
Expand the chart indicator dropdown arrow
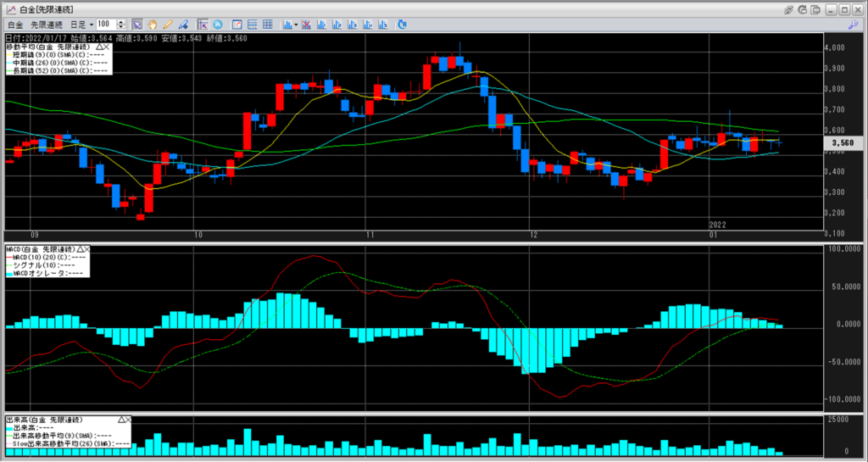click(296, 25)
